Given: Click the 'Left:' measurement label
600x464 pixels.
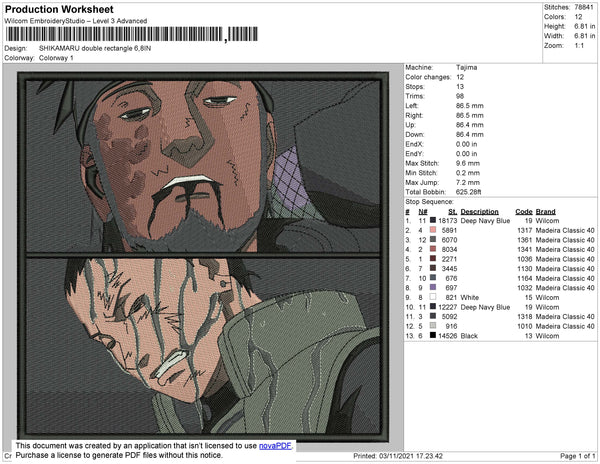Looking at the screenshot, I should pos(412,106).
